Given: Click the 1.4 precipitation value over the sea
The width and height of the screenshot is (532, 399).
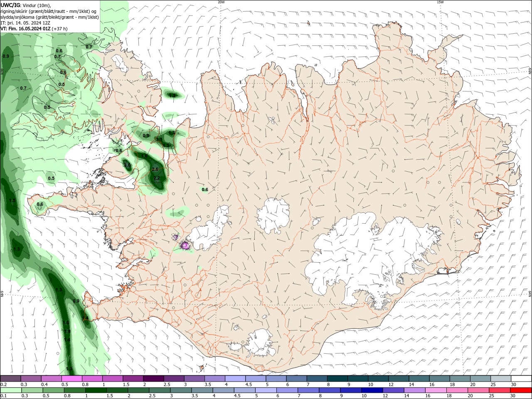Looking at the screenshot, I should 67,340.
